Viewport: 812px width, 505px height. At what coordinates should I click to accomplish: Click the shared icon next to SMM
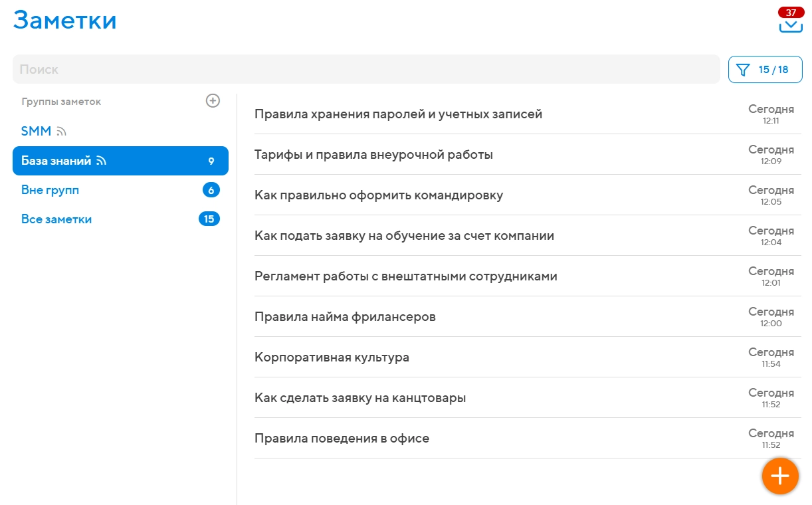[62, 132]
